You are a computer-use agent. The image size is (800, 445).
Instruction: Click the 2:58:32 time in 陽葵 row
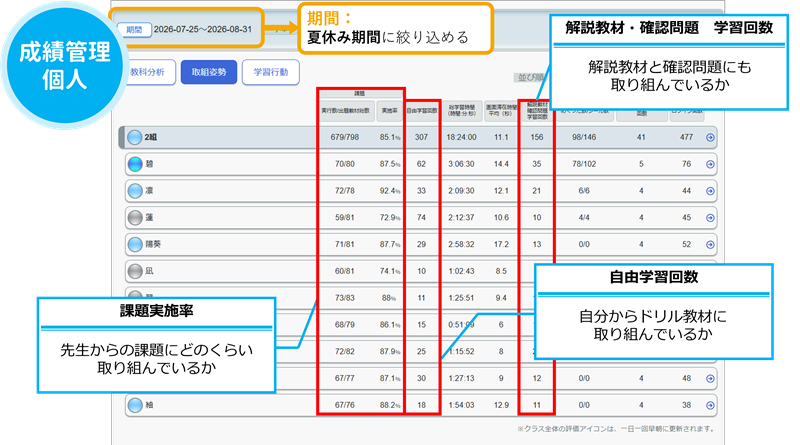pos(461,244)
